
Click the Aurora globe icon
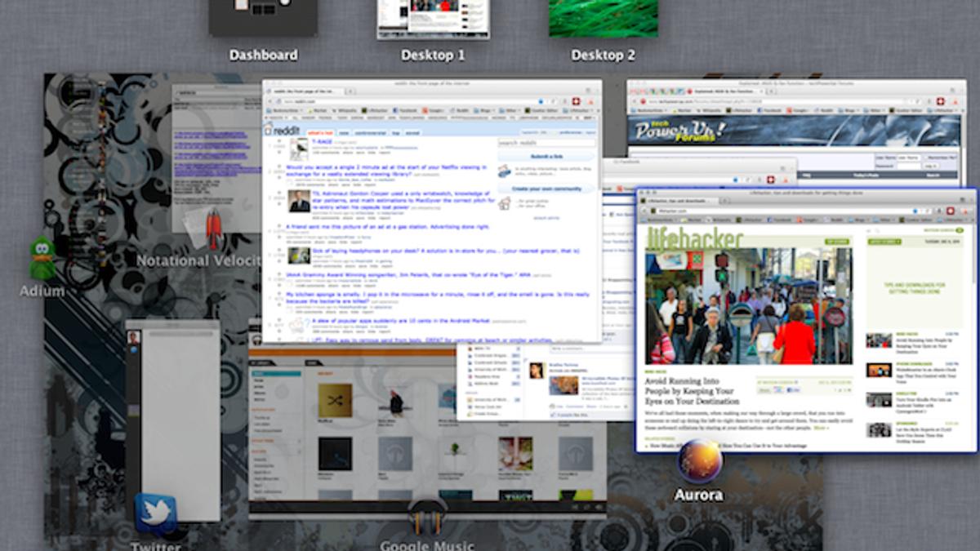tap(699, 461)
